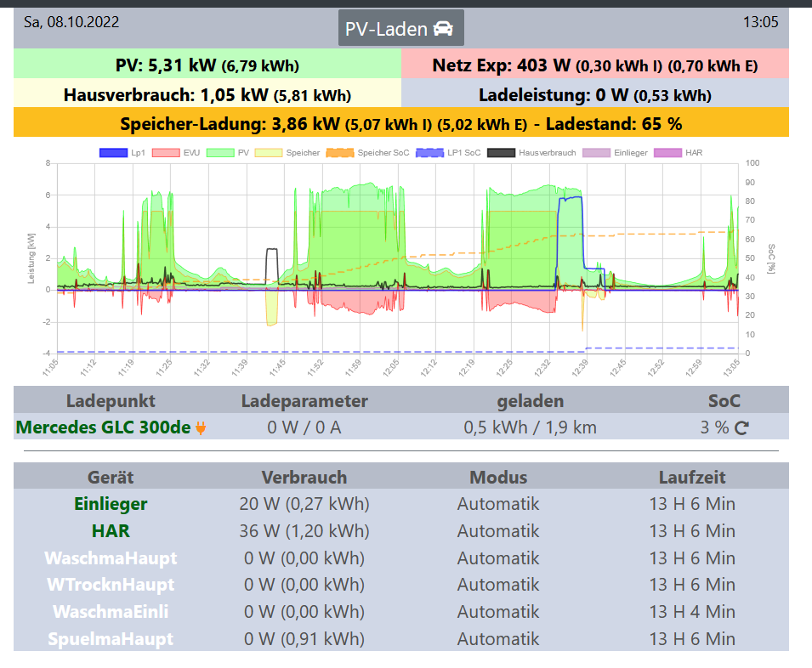Refresh the SoC value with reload icon
This screenshot has width=812, height=668.
(x=741, y=427)
